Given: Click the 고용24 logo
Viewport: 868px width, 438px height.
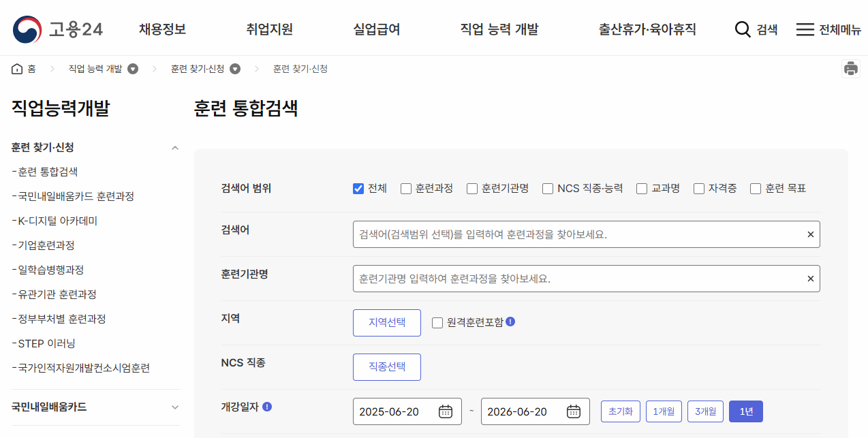Looking at the screenshot, I should coord(58,29).
